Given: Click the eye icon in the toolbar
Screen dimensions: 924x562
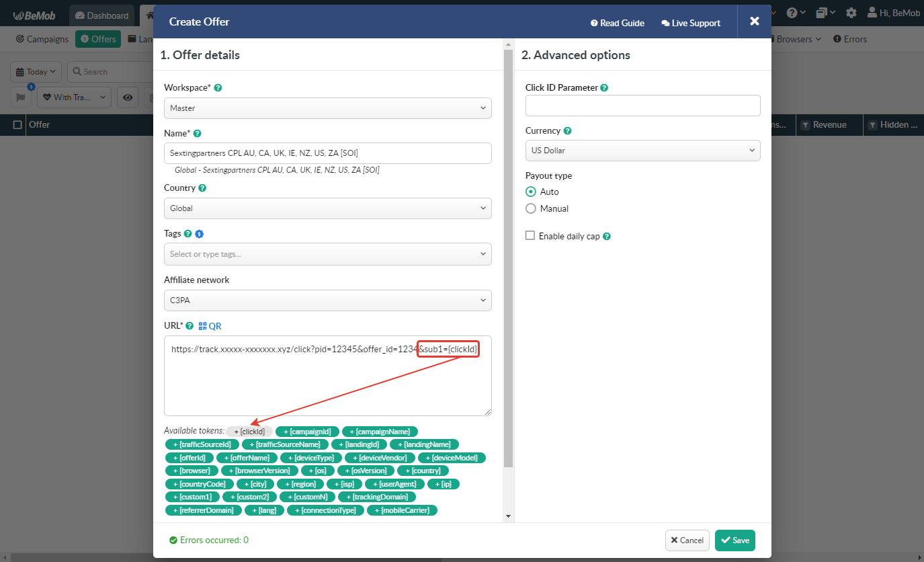Looking at the screenshot, I should coord(128,97).
